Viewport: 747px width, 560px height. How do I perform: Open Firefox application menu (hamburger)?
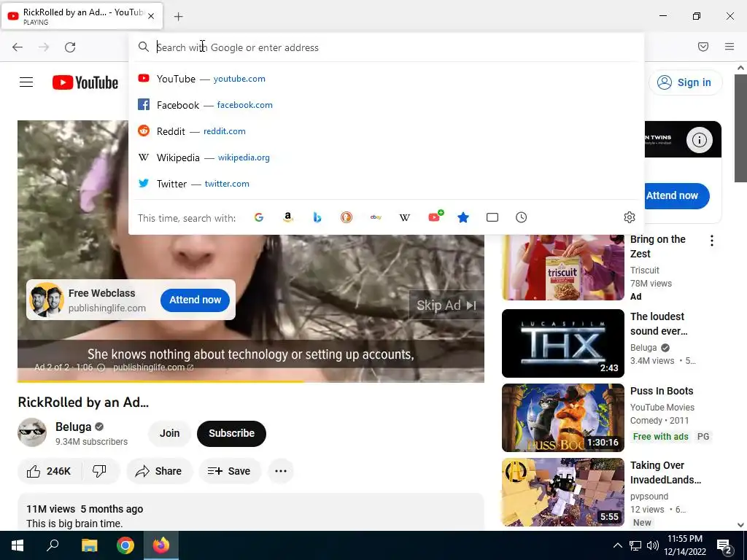[729, 47]
